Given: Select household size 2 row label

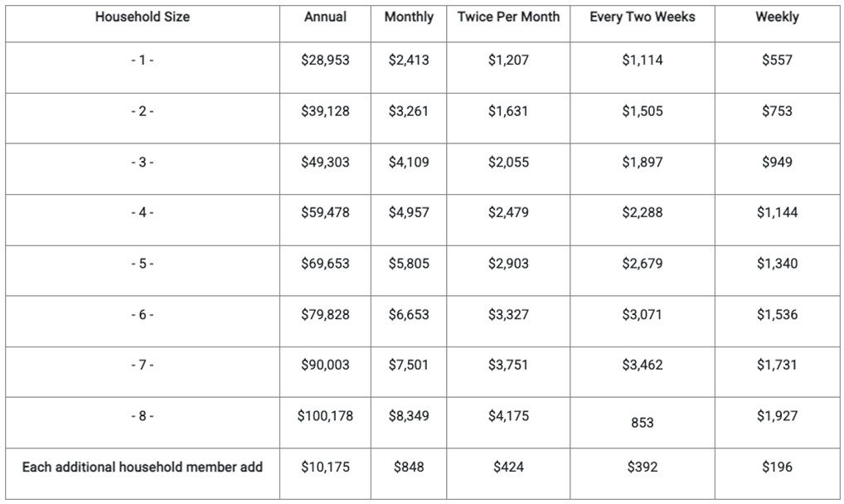Looking at the screenshot, I should [142, 111].
